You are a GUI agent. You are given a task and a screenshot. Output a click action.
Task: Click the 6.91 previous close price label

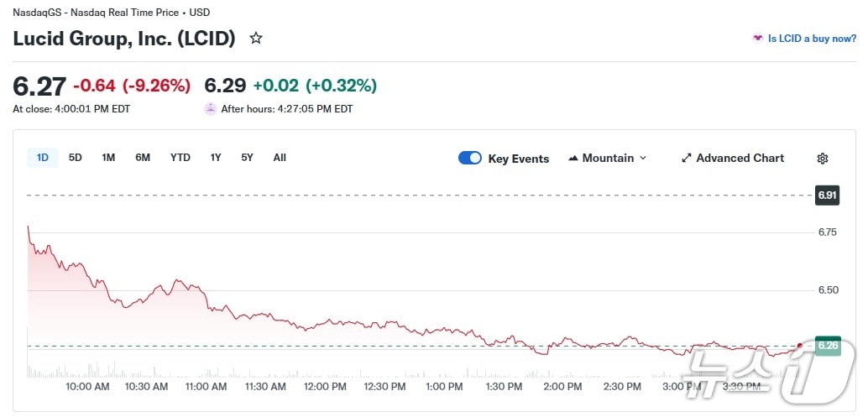[x=827, y=195]
